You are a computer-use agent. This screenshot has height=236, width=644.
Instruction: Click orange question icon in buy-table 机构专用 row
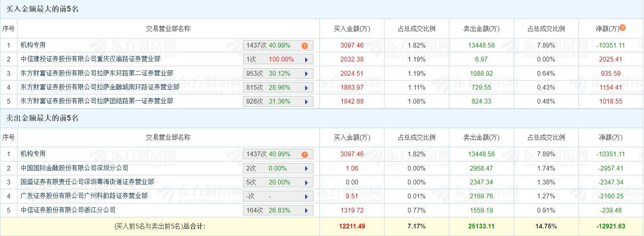click(x=305, y=46)
